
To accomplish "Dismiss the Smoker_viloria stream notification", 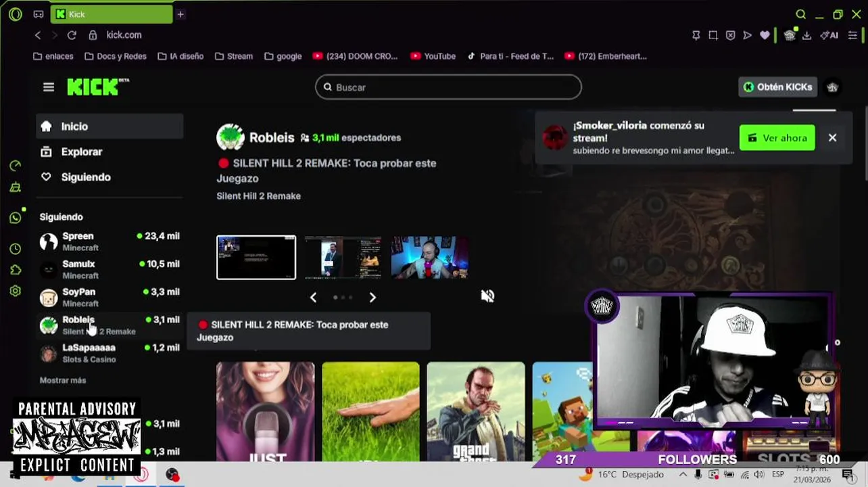I will (832, 138).
